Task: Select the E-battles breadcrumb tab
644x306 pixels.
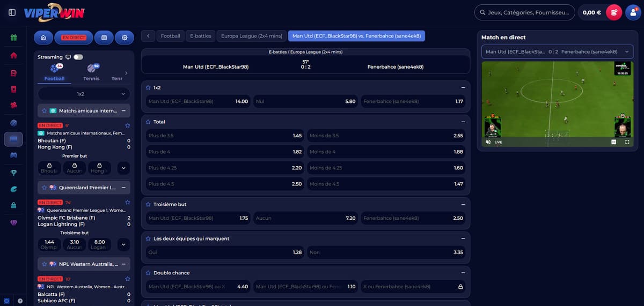Action: [x=200, y=36]
